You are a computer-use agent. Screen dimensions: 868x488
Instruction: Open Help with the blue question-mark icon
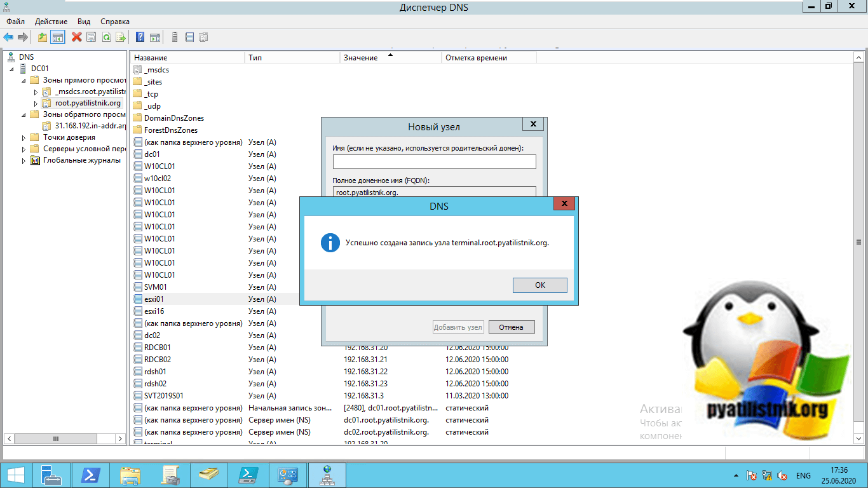(140, 37)
